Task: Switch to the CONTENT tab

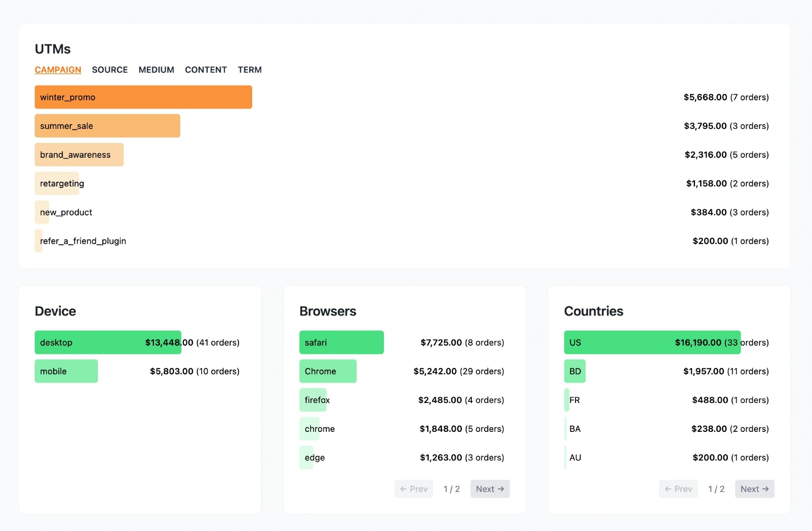Action: coord(206,69)
